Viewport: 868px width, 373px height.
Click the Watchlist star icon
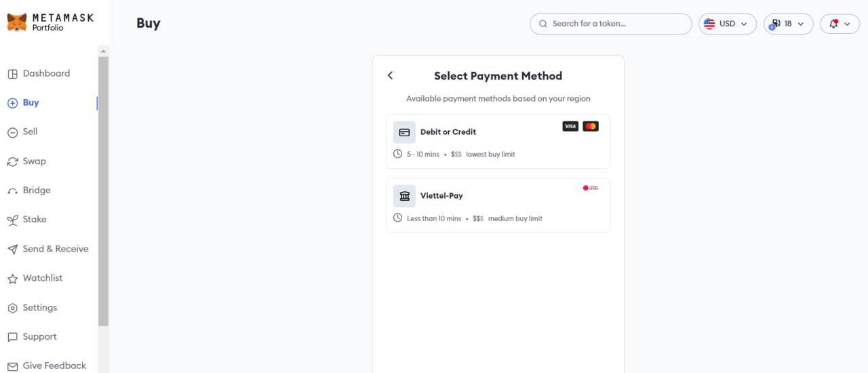click(x=12, y=279)
